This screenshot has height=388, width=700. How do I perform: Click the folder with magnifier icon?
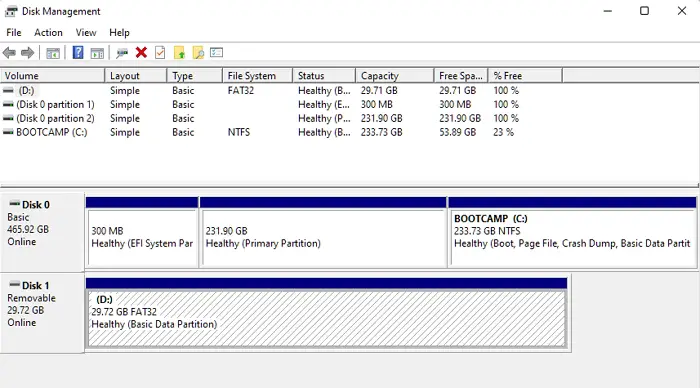pyautogui.click(x=198, y=53)
